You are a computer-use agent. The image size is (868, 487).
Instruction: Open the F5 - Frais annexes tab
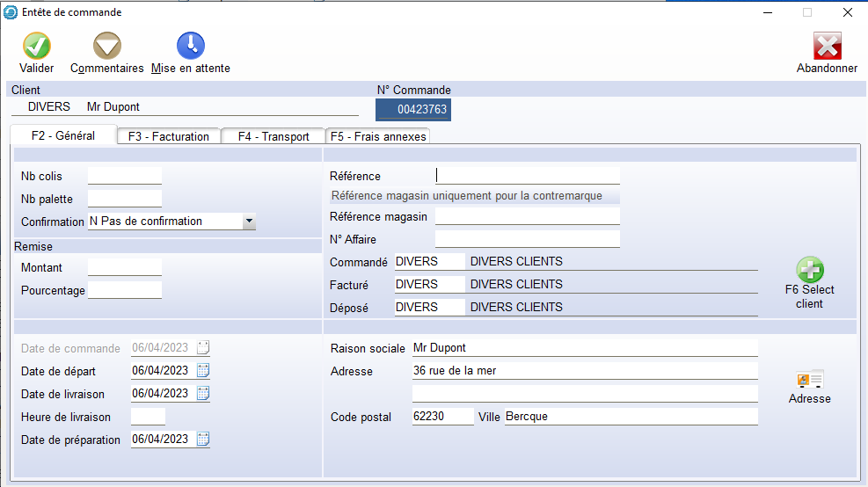(x=378, y=136)
